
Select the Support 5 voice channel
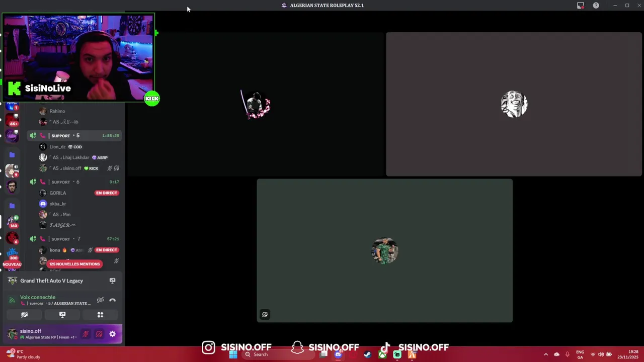(74, 136)
